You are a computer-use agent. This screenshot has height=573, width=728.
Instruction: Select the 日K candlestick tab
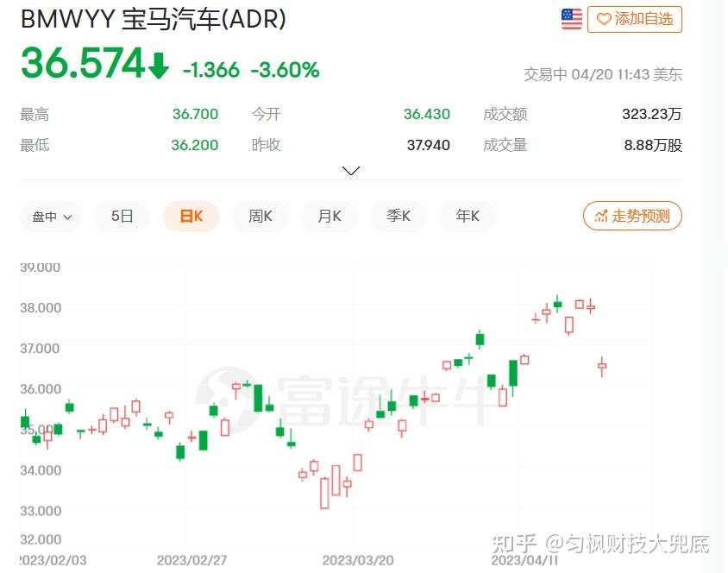point(191,217)
